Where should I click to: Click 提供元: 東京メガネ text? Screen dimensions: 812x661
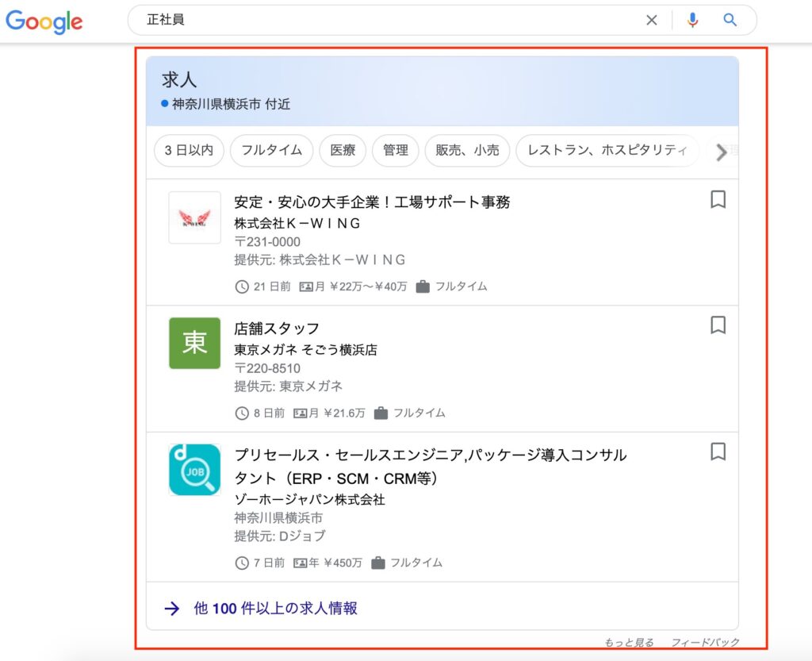tap(289, 386)
